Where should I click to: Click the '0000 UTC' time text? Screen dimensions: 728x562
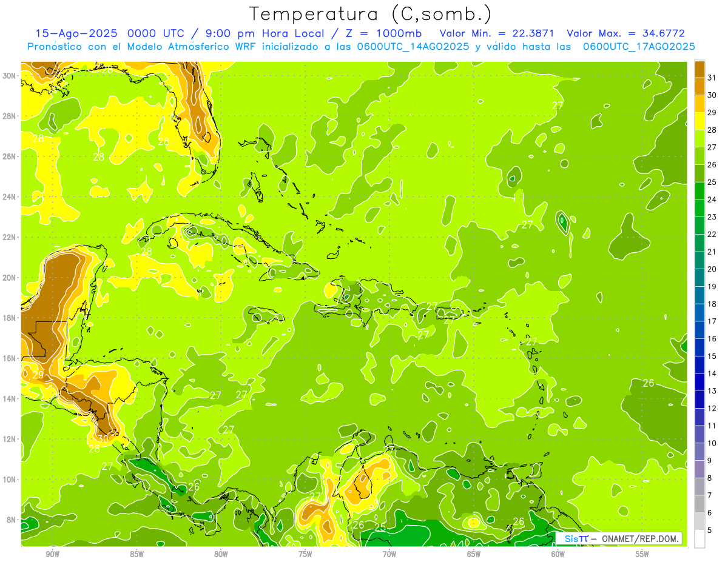point(157,34)
